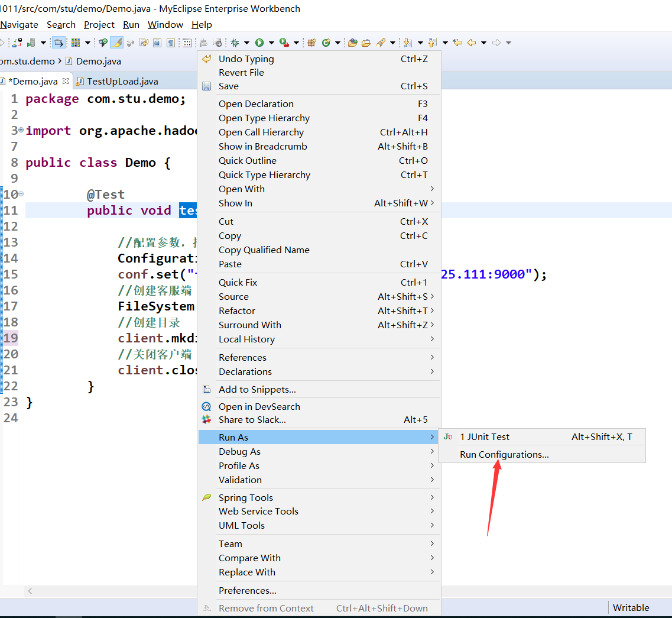This screenshot has width=672, height=618.
Task: Toggle Show Whitespace Characters paragraph button
Action: (171, 43)
